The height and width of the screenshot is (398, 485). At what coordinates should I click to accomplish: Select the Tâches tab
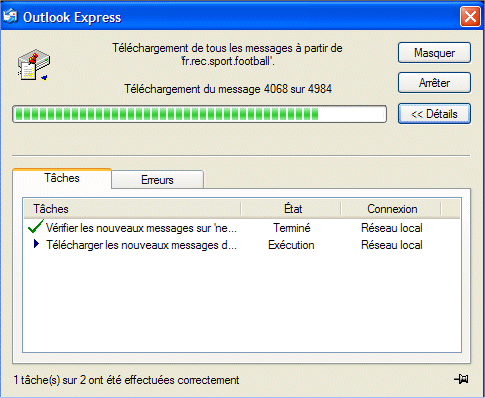tap(62, 178)
